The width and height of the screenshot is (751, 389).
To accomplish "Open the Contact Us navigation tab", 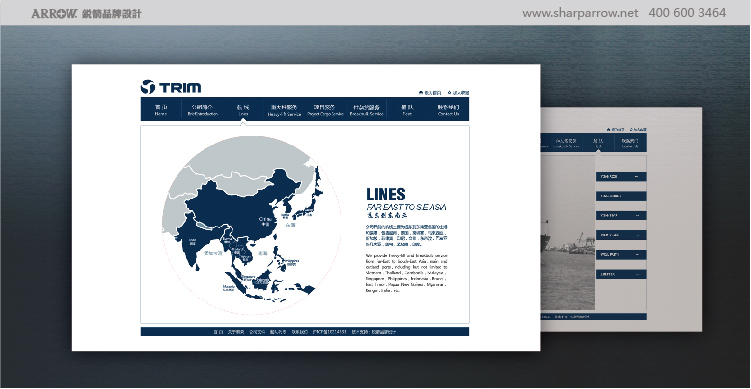I will (448, 110).
